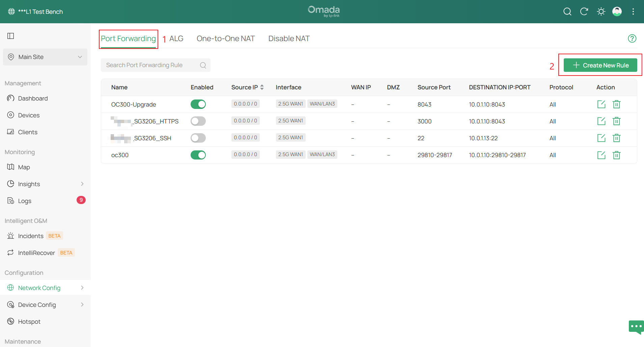Edit the OC300-Upgrade rule
The height and width of the screenshot is (347, 644).
[x=601, y=104]
